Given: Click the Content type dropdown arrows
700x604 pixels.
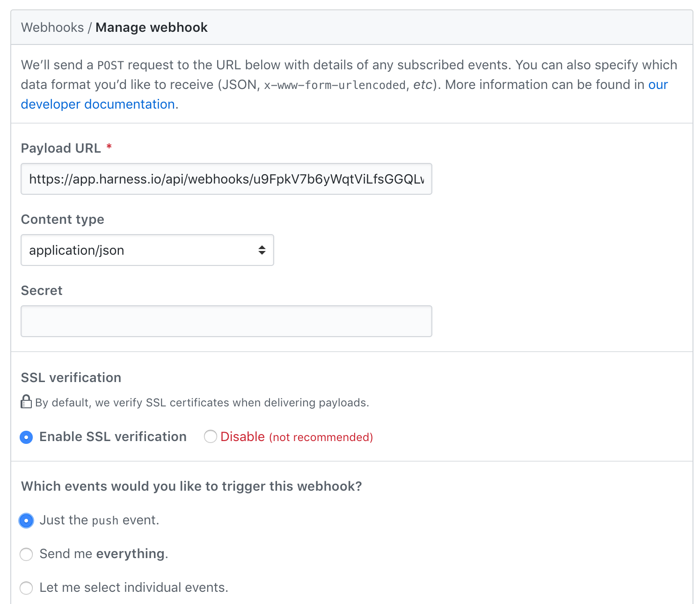Looking at the screenshot, I should (262, 250).
